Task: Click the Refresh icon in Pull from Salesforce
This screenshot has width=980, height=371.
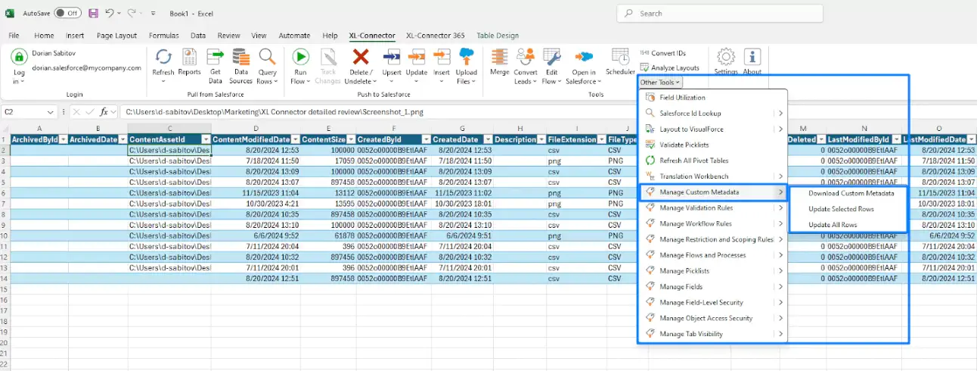Action: coord(163,57)
